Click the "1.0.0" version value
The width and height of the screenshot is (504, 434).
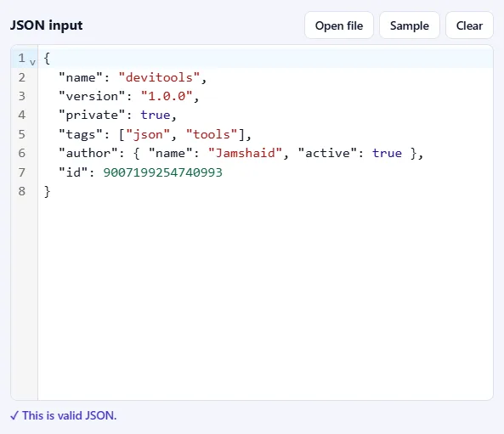click(x=167, y=96)
